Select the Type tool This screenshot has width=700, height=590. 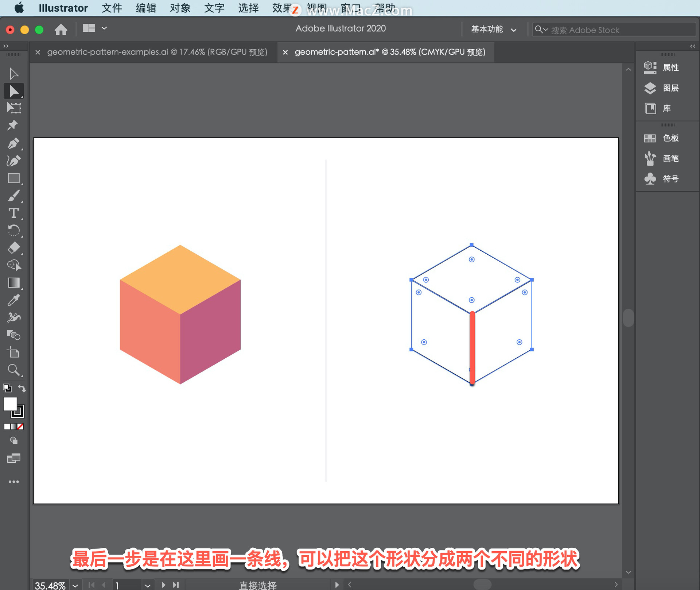(x=13, y=213)
